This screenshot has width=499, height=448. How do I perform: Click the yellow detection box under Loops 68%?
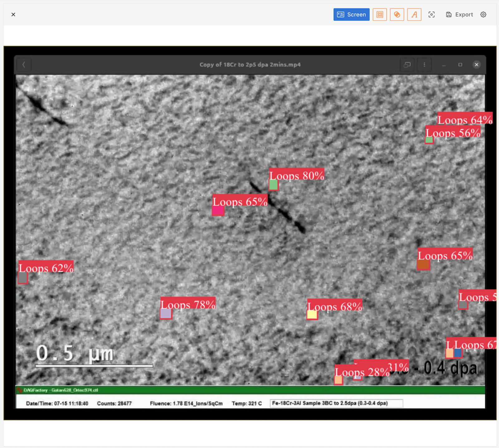(312, 315)
